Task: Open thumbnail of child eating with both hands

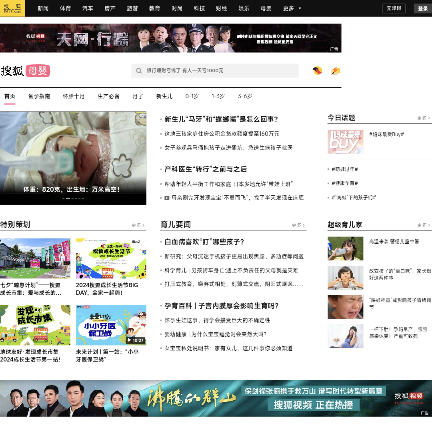Action: 345,278
